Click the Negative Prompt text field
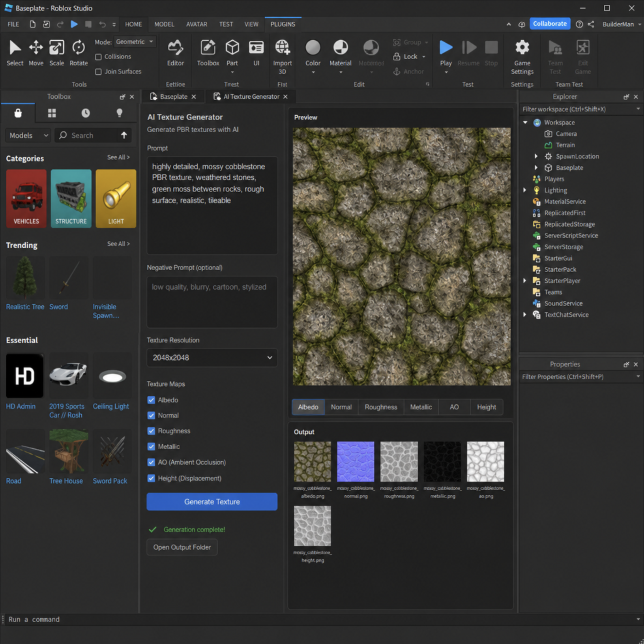The height and width of the screenshot is (644, 644). (212, 302)
